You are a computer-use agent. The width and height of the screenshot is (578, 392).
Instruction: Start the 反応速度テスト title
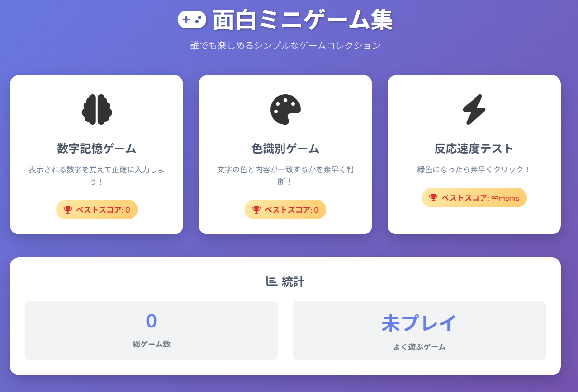474,149
